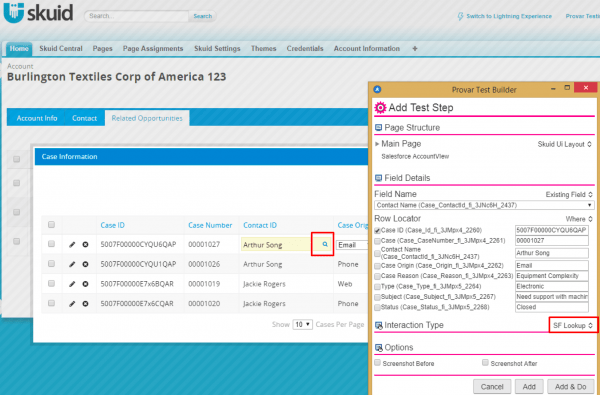Click delete icon for case 00001026
Screen dimensions: 600x395
(85, 264)
